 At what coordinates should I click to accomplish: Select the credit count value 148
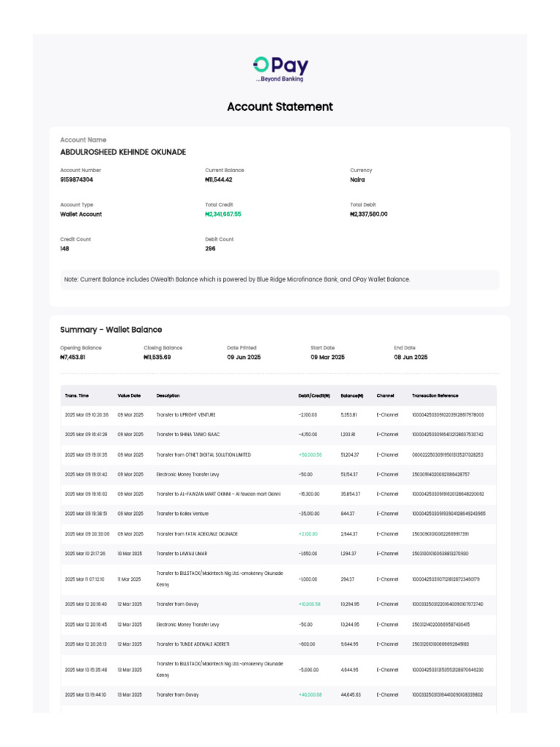(64, 249)
